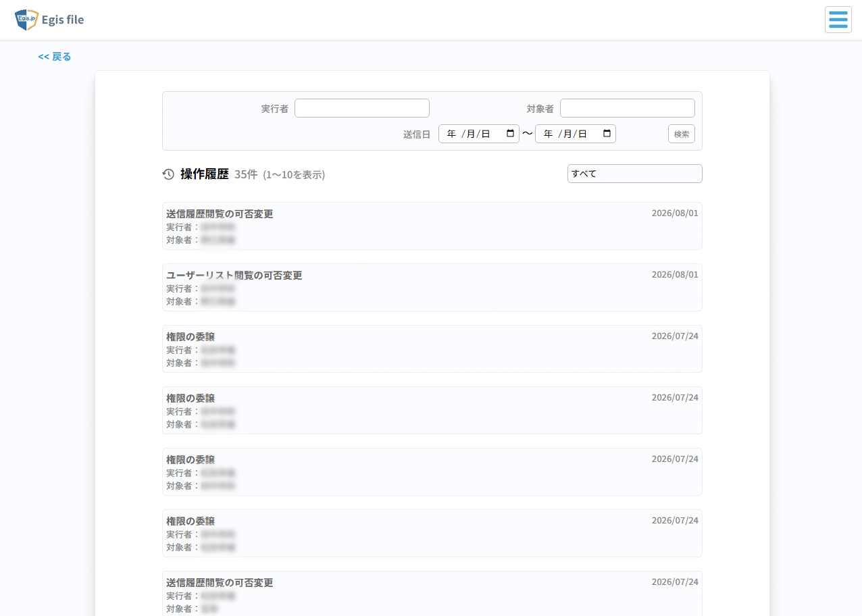862x616 pixels.
Task: Click the 操作履歴 heading text
Action: 205,174
